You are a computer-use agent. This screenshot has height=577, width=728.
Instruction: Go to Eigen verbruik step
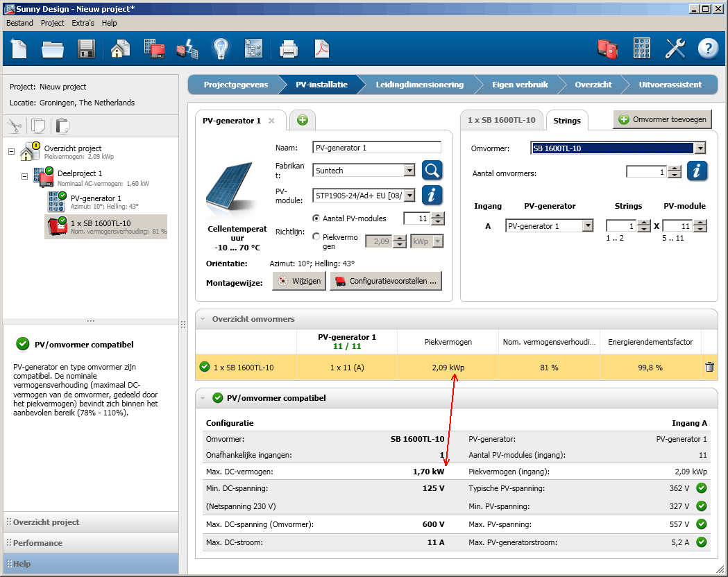pos(520,85)
